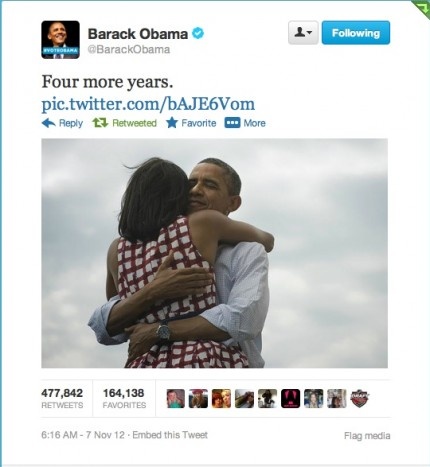Toggle the Following button
Screen dimensions: 430x467
click(356, 33)
